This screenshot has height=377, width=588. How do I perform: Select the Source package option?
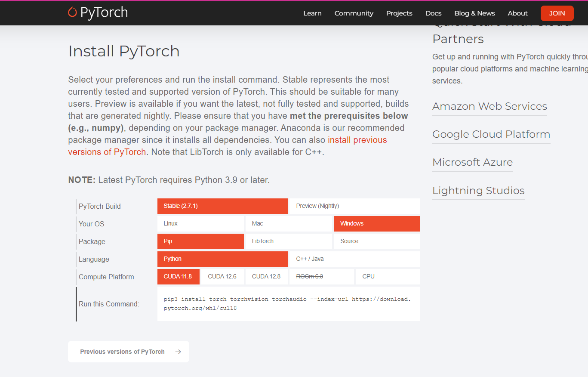(x=377, y=241)
